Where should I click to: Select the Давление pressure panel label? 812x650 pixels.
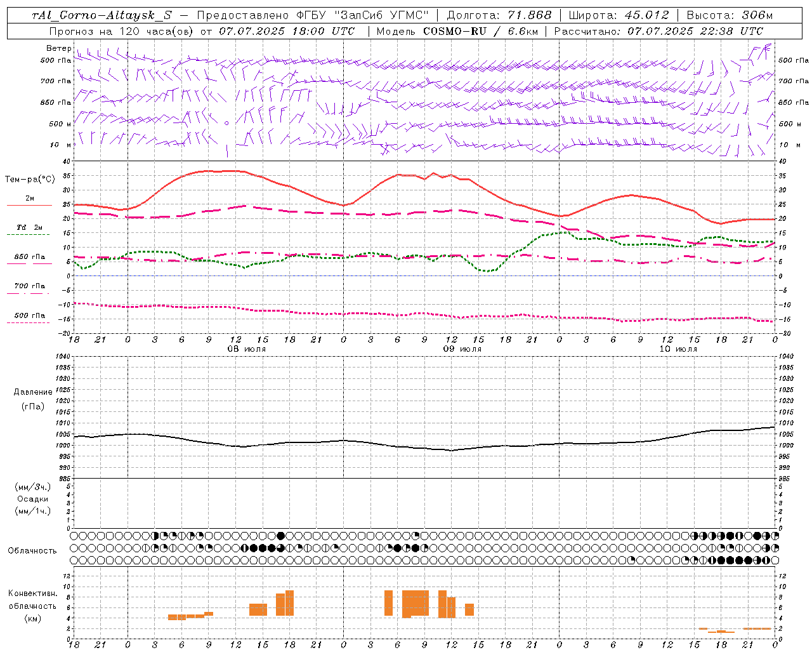click(33, 392)
